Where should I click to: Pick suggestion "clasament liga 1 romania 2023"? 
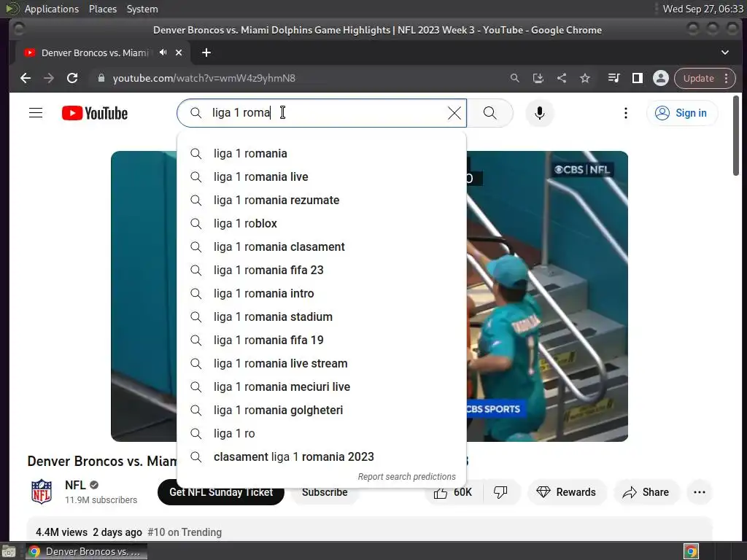click(322, 456)
